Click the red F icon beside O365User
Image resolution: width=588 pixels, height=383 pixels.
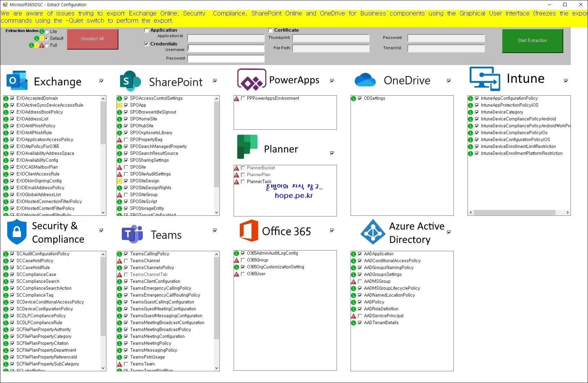tap(237, 274)
